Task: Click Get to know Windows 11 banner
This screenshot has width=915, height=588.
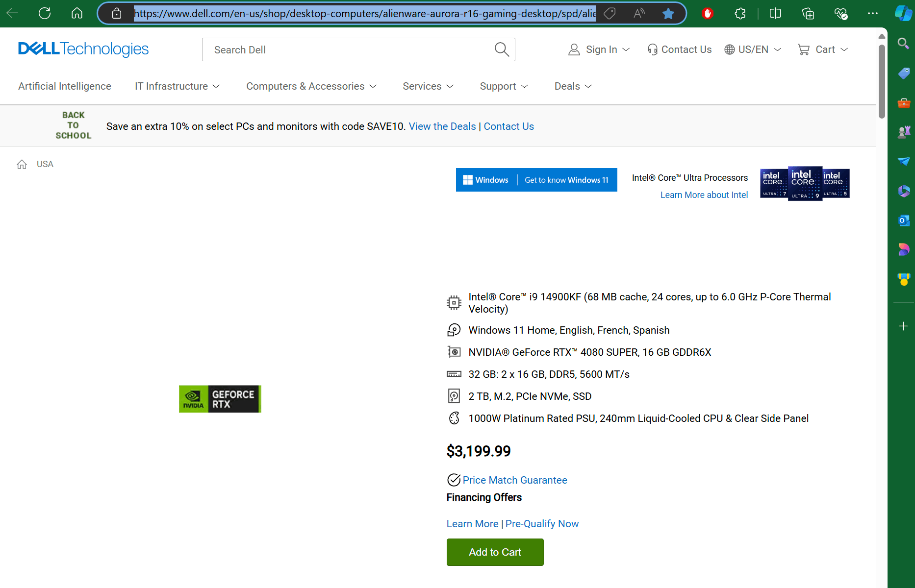Action: tap(536, 180)
